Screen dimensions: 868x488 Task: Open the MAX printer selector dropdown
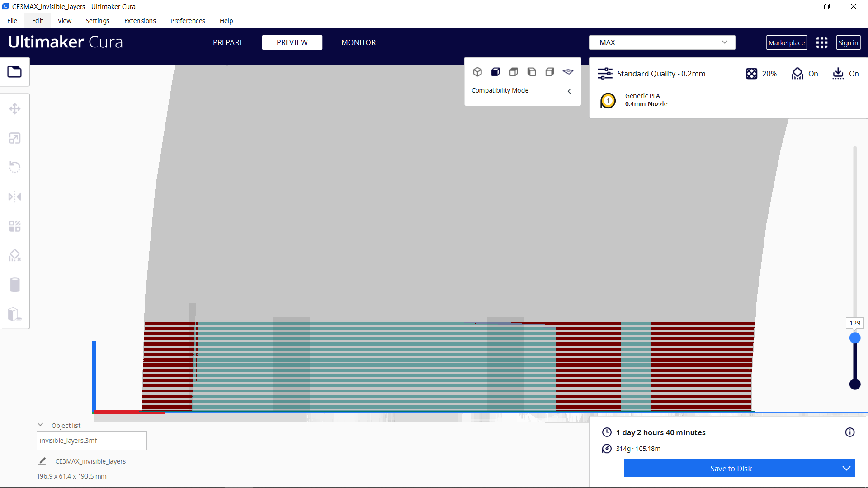coord(662,42)
